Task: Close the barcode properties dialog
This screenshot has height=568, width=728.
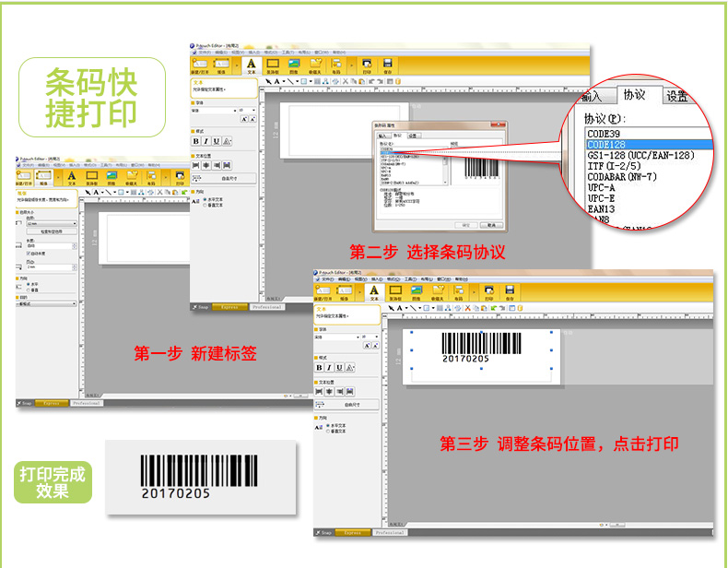Action: 499,124
